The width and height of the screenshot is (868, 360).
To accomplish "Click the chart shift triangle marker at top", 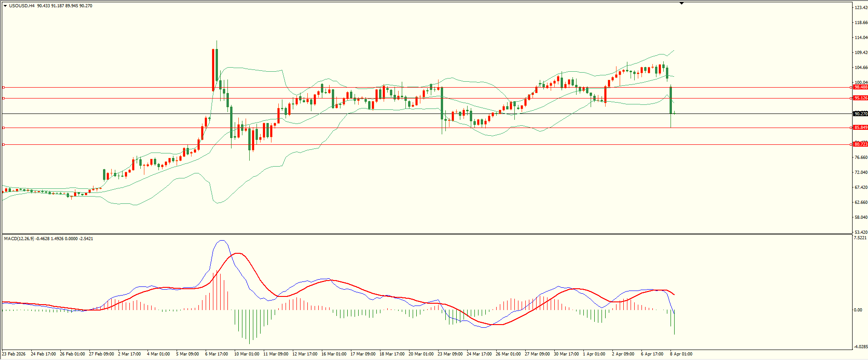I will click(x=681, y=3).
